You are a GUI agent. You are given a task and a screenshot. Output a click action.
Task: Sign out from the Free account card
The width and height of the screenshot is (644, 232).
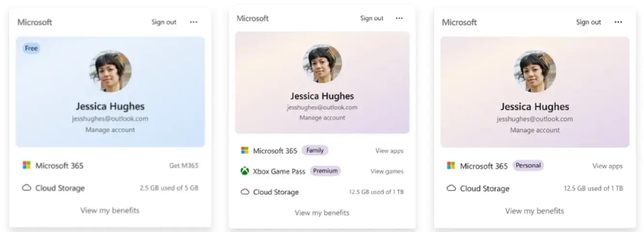pos(164,22)
